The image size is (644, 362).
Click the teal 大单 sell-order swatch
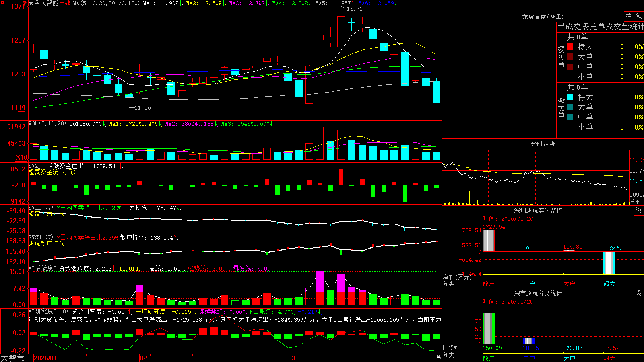(570, 107)
